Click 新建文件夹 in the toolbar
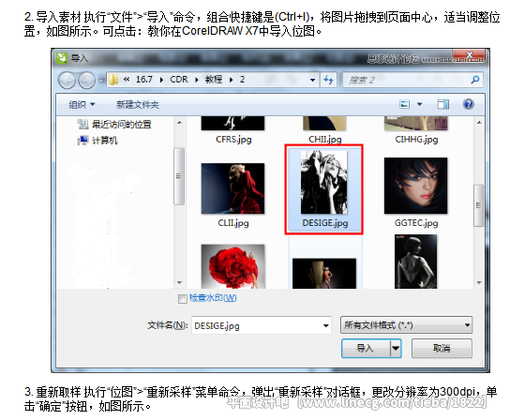 pyautogui.click(x=138, y=105)
